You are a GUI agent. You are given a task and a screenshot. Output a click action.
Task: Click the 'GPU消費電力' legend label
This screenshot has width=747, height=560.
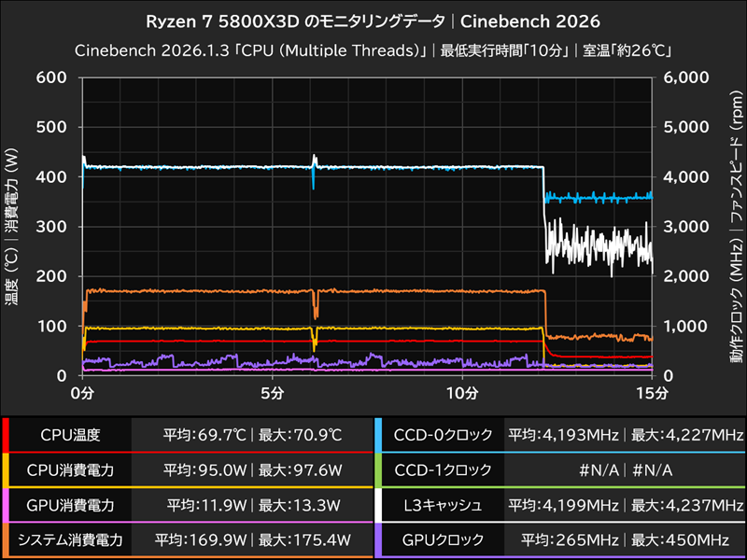click(71, 505)
